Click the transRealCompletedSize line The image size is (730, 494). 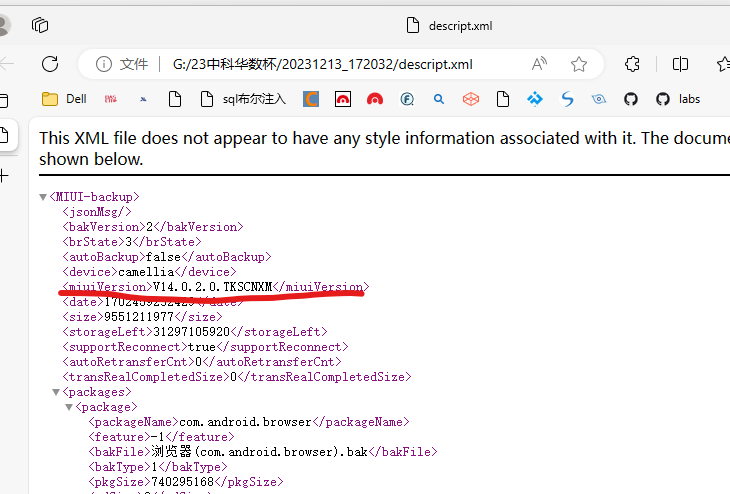point(237,377)
